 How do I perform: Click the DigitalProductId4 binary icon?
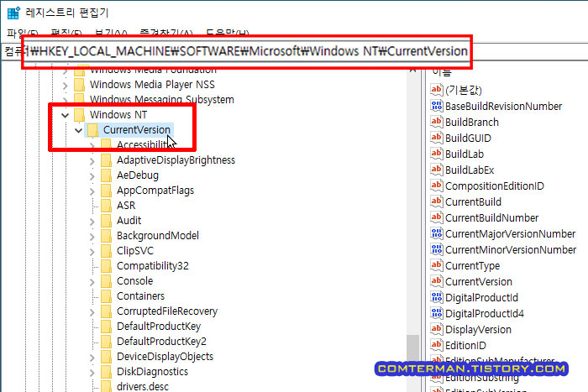pyautogui.click(x=437, y=313)
